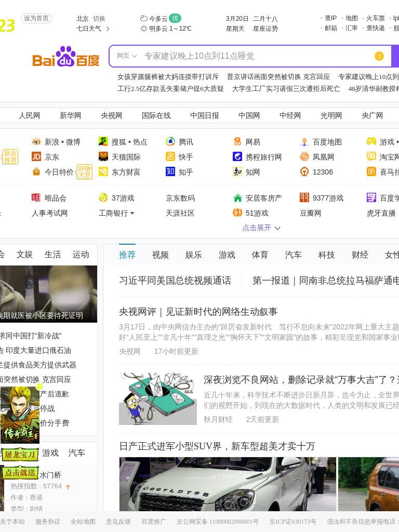The image size is (399, 532).
Task: Switch to the 视频 tab
Action: click(160, 255)
